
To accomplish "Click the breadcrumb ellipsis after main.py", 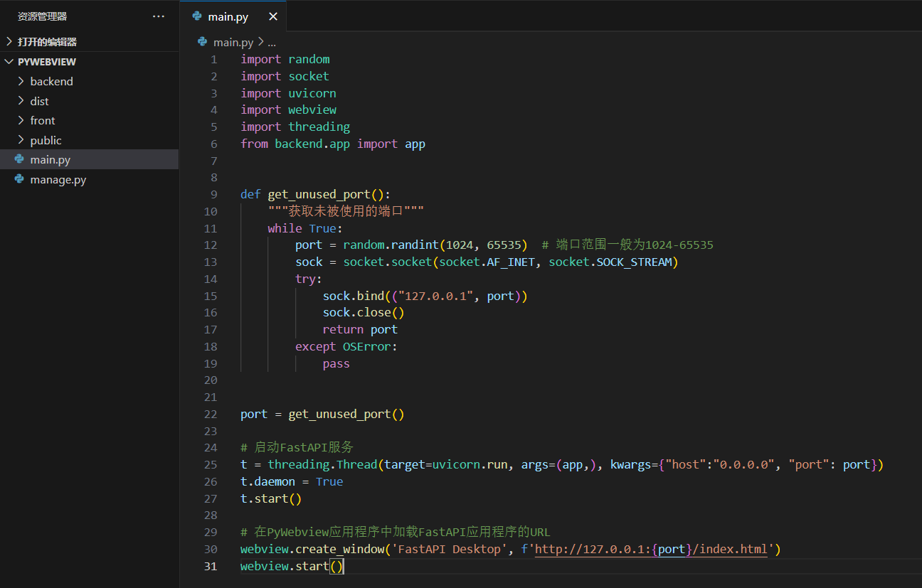I will [271, 43].
